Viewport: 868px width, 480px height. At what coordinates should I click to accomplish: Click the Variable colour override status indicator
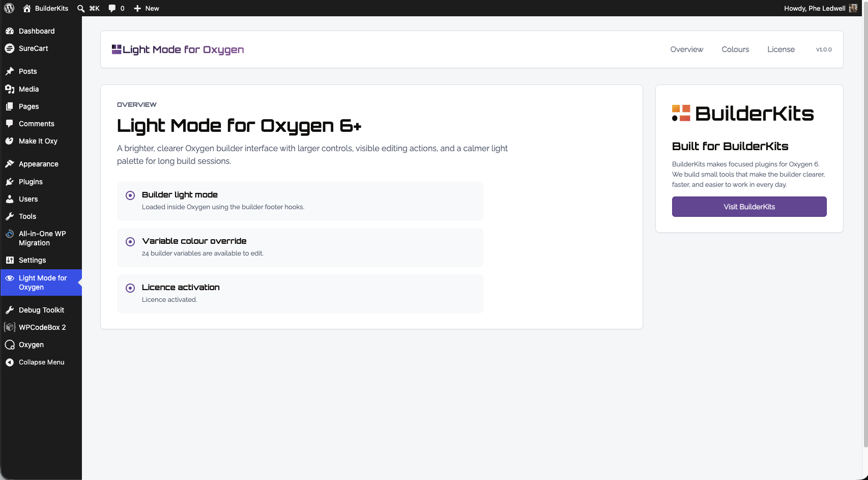[130, 242]
